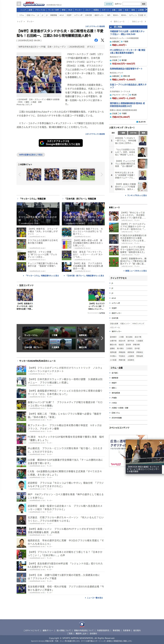Open 「サッカーコラム」特集記事 section heading
The height and width of the screenshot is (644, 164).
pyautogui.click(x=32, y=199)
